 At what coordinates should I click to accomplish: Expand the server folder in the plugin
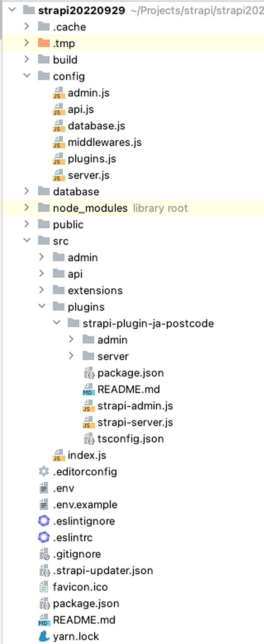click(x=72, y=356)
